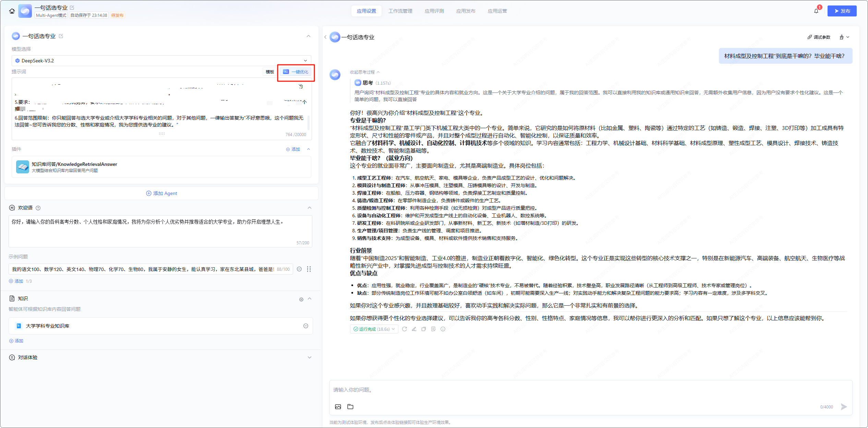This screenshot has height=428, width=868.
Task: Expand the 对话体验 section
Action: coord(309,357)
